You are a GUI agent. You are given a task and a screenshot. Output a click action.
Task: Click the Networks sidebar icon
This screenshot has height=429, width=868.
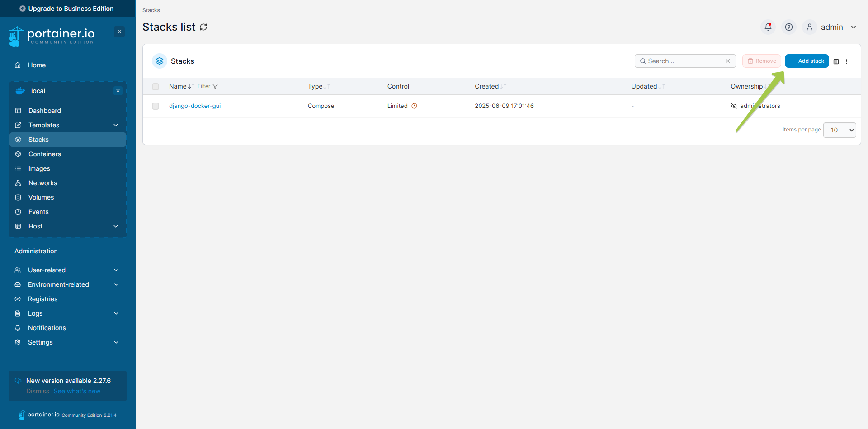click(x=18, y=182)
